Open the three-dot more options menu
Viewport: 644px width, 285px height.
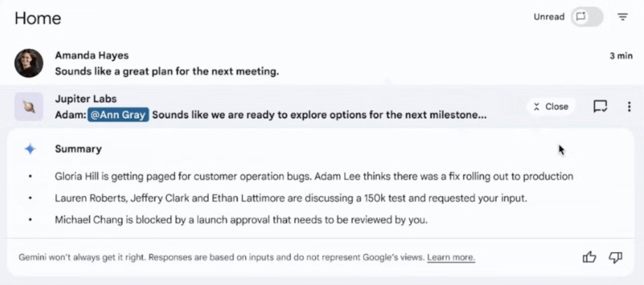tap(629, 107)
